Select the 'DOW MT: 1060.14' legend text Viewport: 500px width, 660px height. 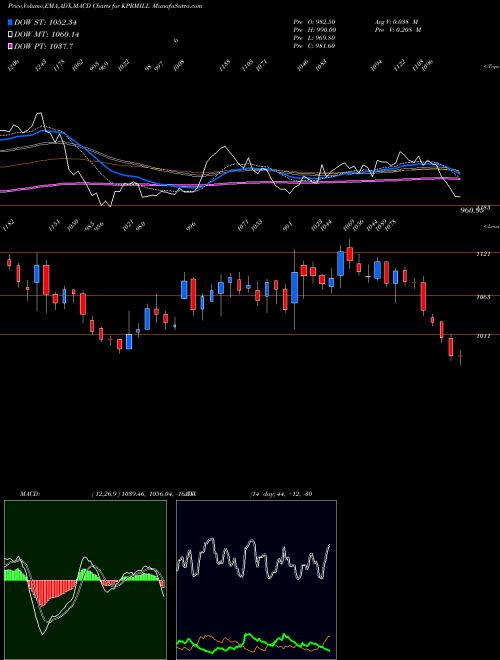coord(47,35)
